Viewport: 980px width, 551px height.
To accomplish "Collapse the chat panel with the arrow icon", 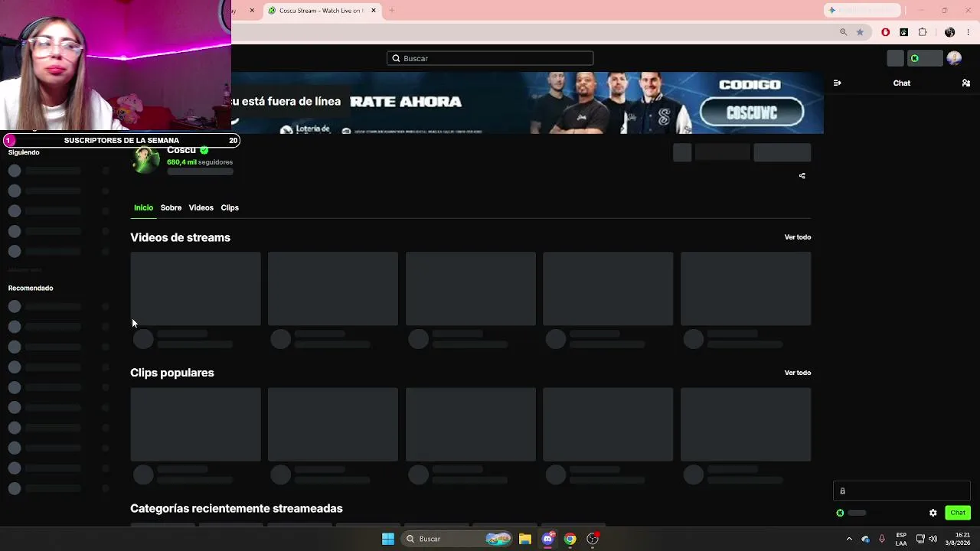I will [837, 83].
